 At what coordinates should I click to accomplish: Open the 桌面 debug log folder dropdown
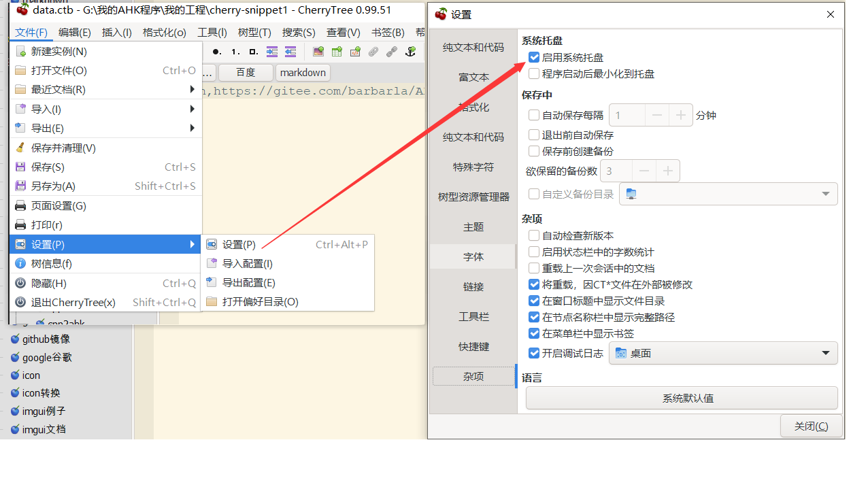coord(723,353)
